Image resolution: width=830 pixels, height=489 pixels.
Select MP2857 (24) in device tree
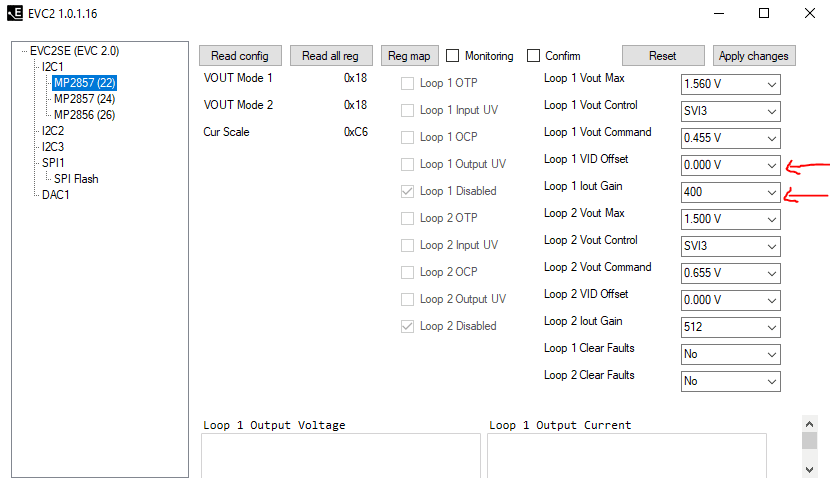tap(84, 99)
